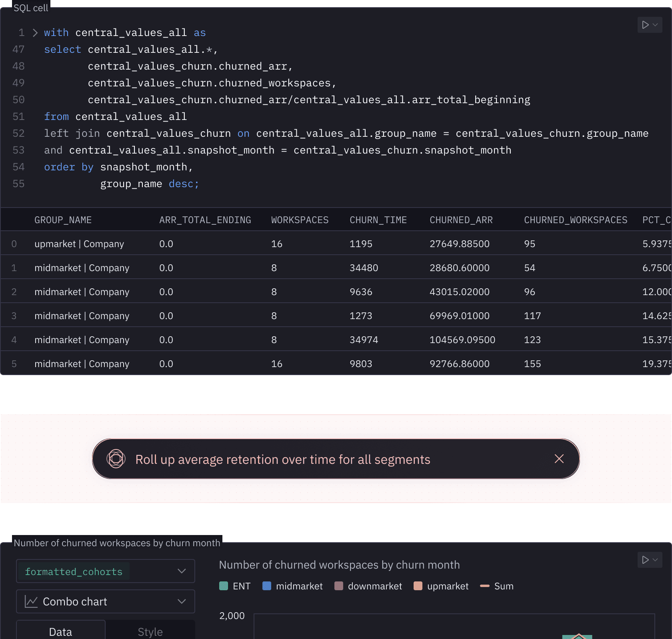Run the SQL cell play icon

[645, 25]
